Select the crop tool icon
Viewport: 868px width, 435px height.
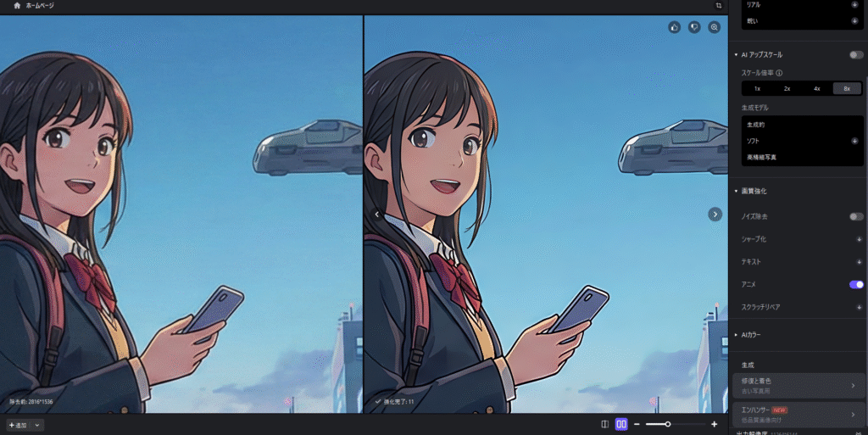click(719, 5)
